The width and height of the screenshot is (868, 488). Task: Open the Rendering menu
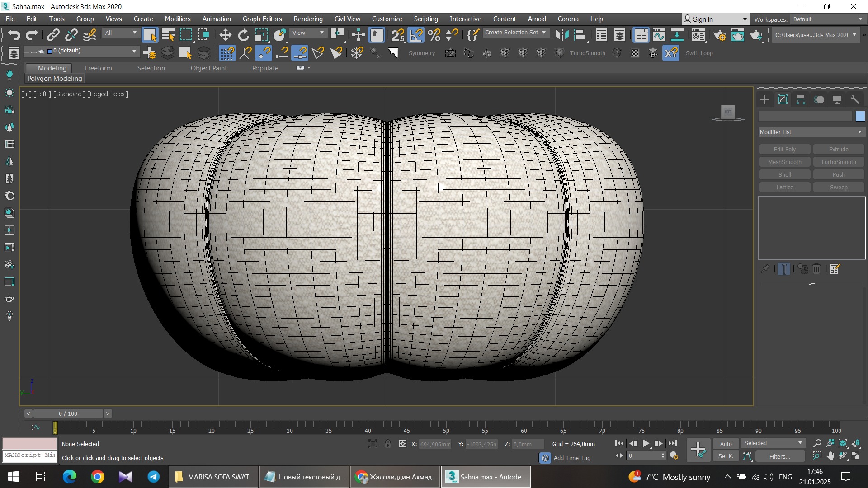click(308, 19)
